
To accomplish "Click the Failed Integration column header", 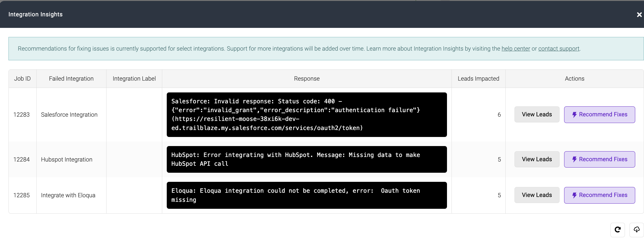I will [71, 79].
